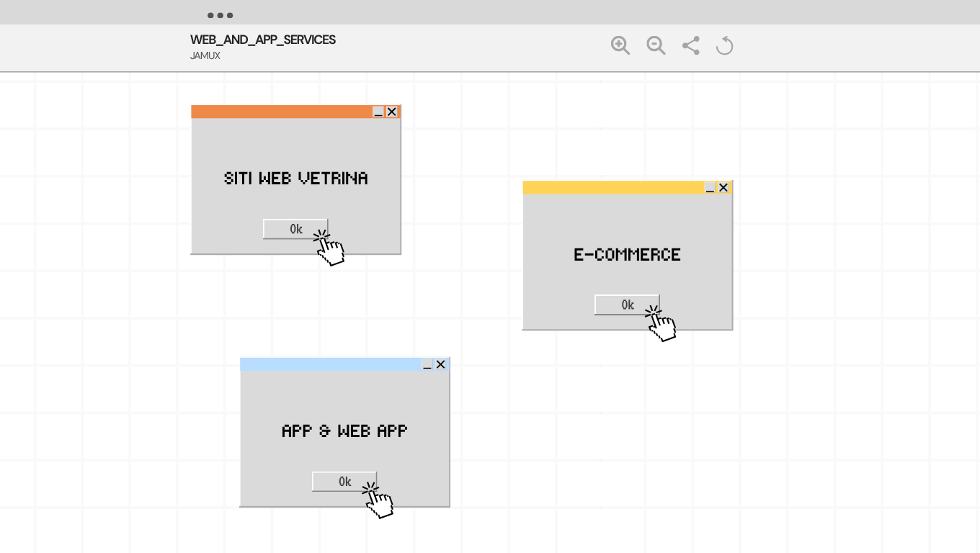
Task: Close the E-COMMERCE window
Action: click(x=723, y=187)
